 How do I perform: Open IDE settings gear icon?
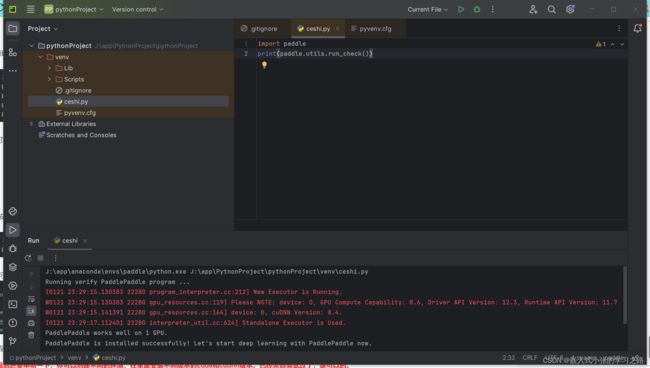point(570,9)
